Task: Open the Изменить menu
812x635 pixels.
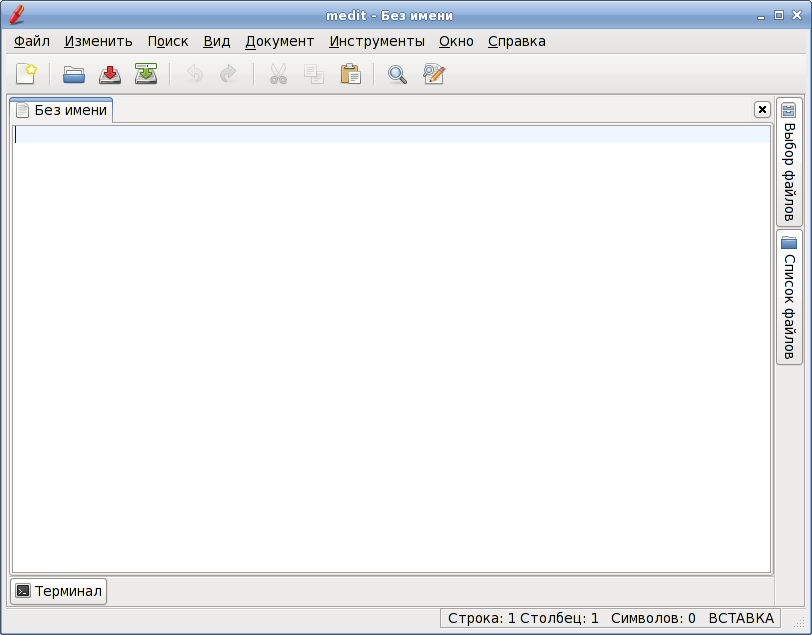Action: point(98,41)
